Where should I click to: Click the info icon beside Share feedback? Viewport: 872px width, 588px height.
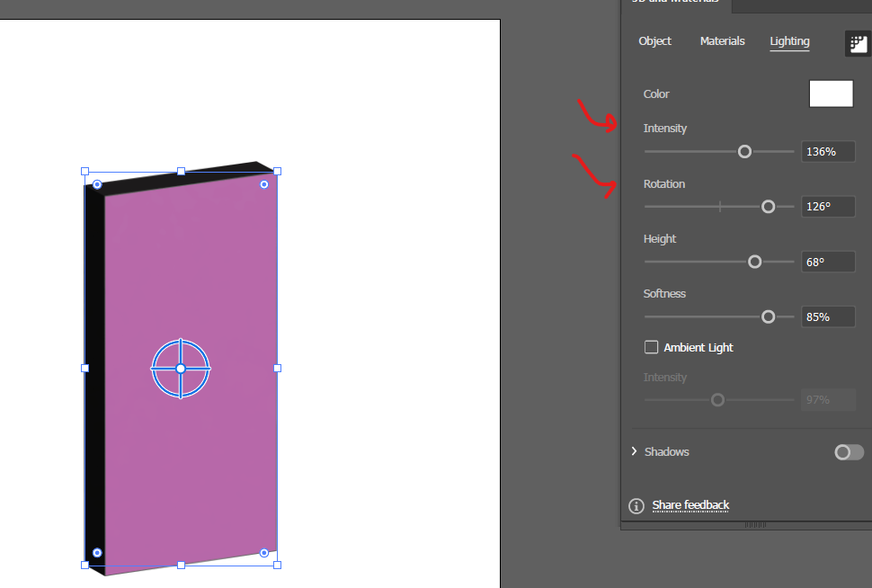tap(636, 505)
